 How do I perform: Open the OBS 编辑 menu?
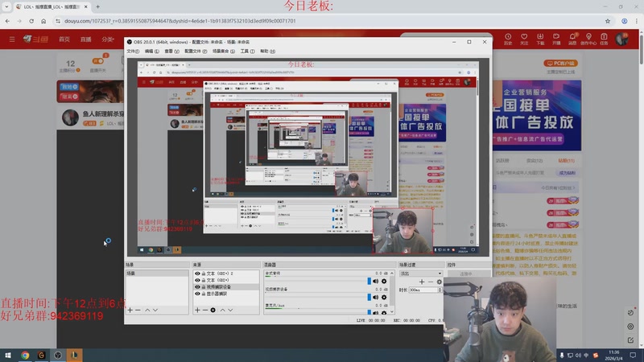(151, 51)
